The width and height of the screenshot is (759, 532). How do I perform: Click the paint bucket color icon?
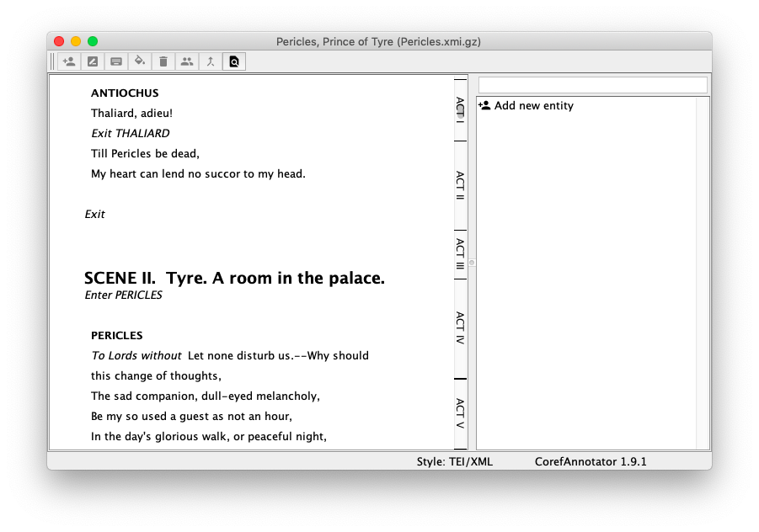(140, 61)
